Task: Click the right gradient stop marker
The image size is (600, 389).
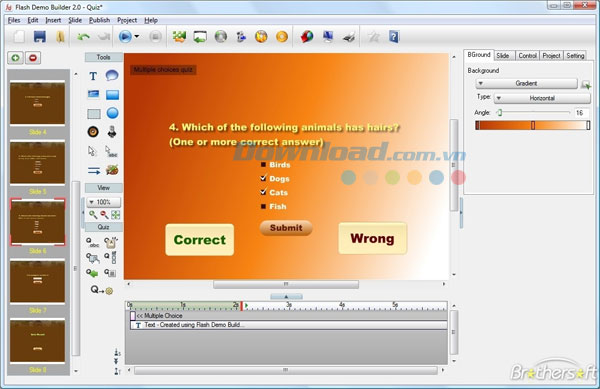Action: [588, 125]
